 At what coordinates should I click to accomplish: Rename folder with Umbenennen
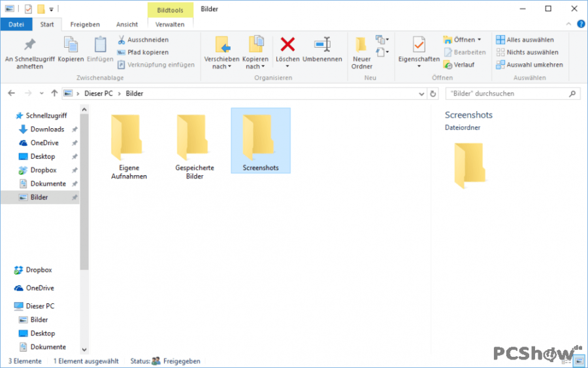tap(322, 49)
